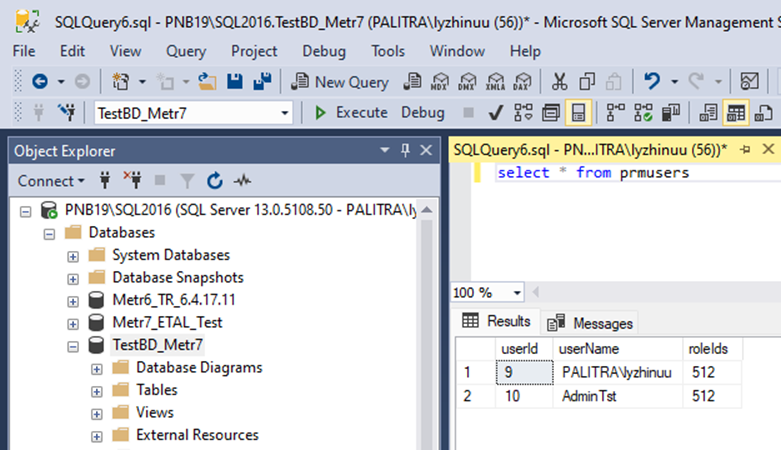This screenshot has height=450, width=781.
Task: Click the Change Connection icon
Action: [66, 113]
